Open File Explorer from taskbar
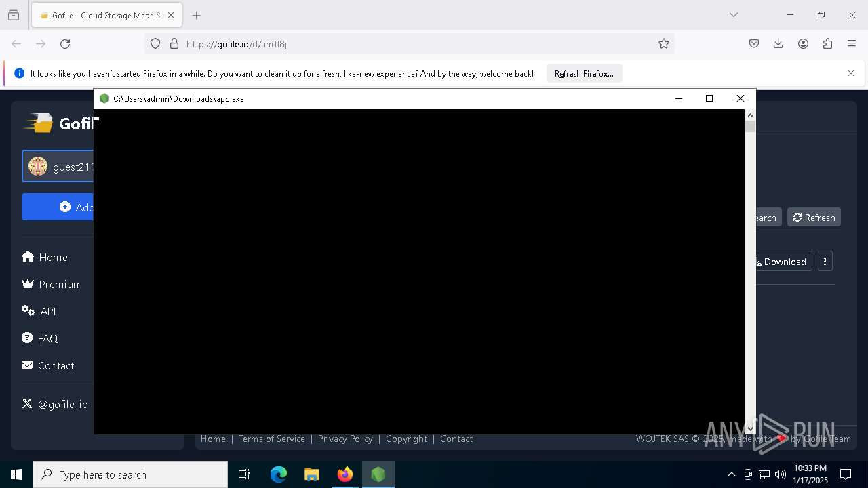868x488 pixels. click(x=312, y=474)
